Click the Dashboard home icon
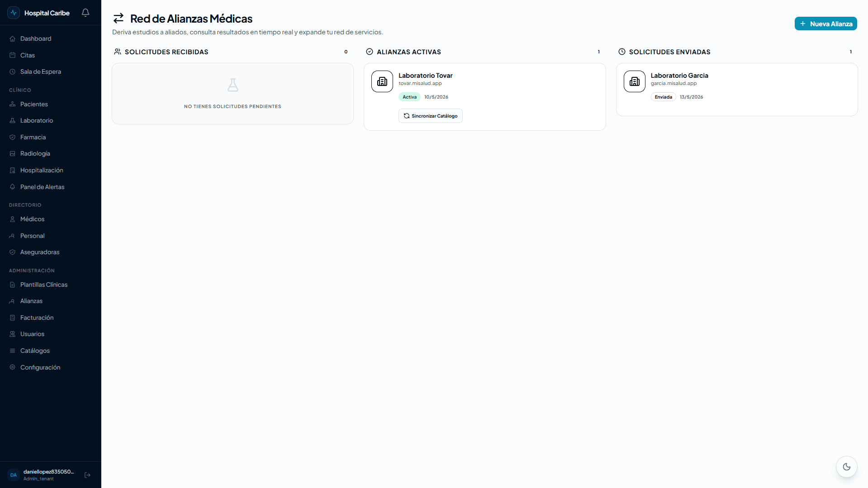 tap(13, 39)
